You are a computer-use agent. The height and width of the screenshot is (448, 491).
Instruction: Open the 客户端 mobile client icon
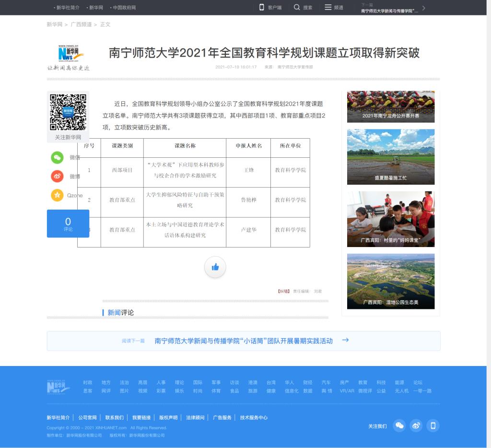coord(261,7)
